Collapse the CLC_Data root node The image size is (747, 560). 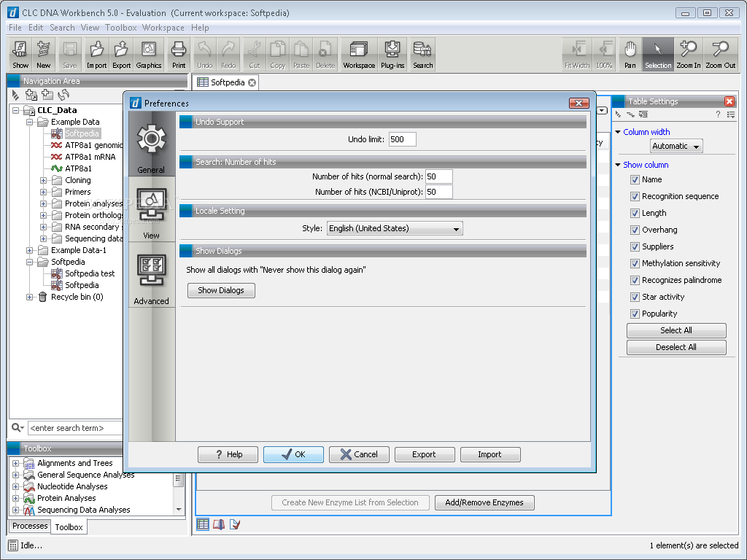[16, 110]
